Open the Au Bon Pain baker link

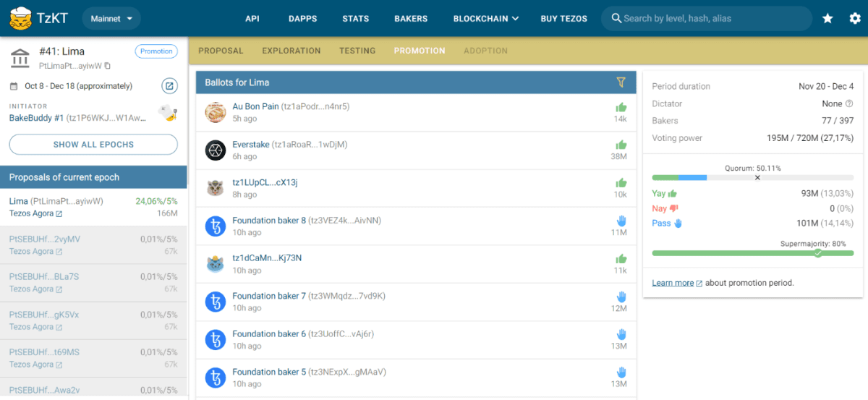pos(255,106)
